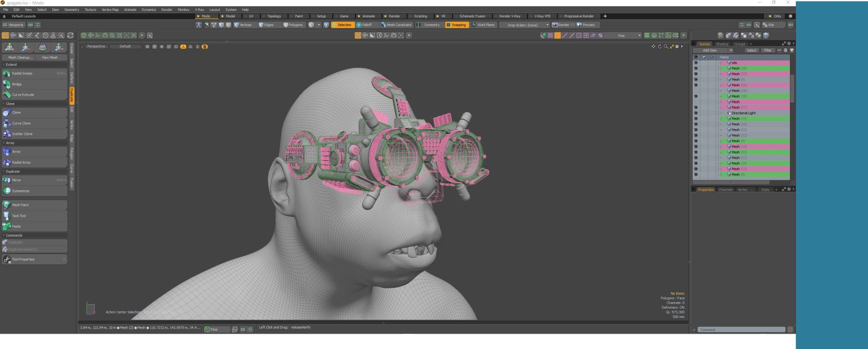Open the Geometry menu
The image size is (868, 349).
[x=72, y=10]
